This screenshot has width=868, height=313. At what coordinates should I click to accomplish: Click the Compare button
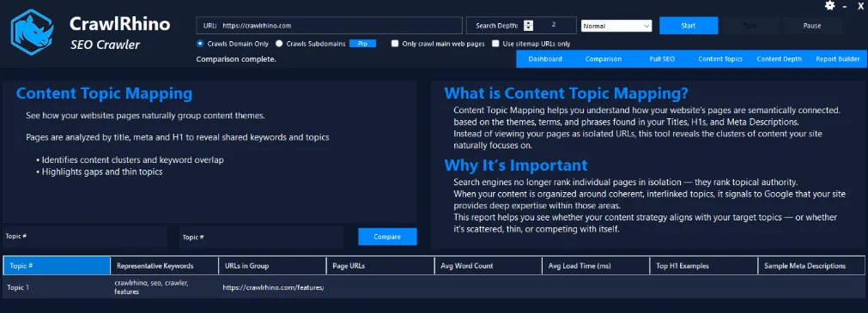click(x=387, y=237)
